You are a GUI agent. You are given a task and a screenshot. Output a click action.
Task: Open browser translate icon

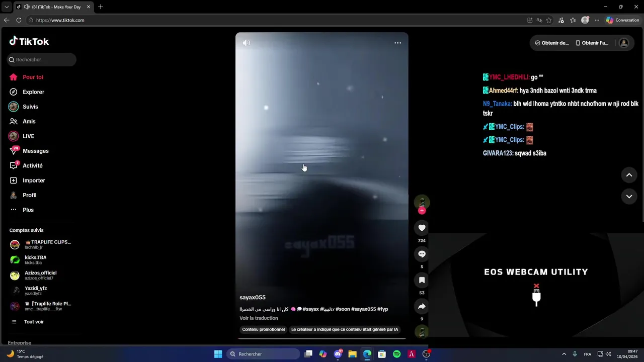point(539,20)
